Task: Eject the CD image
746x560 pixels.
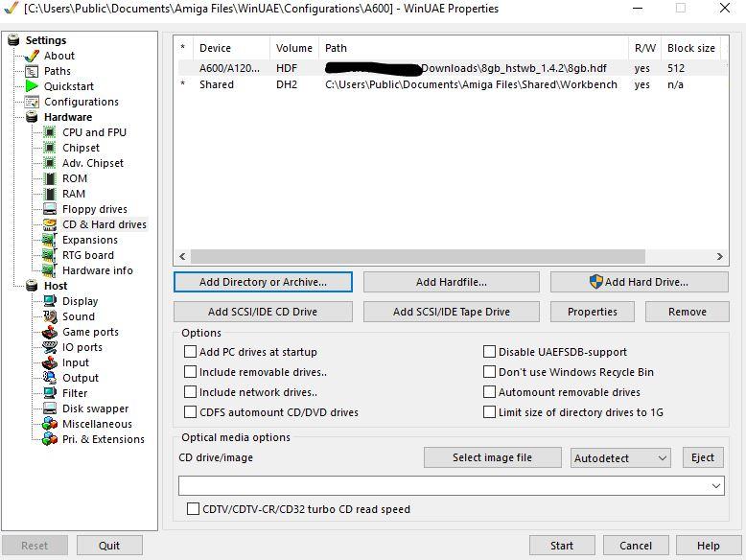Action: [703, 457]
